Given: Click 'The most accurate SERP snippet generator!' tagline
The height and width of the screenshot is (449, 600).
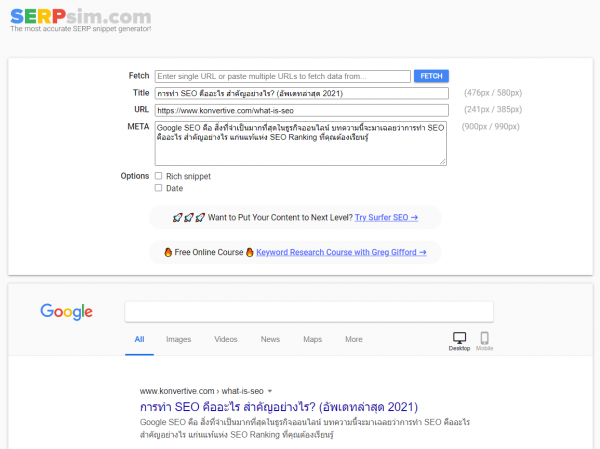Looking at the screenshot, I should click(81, 29).
